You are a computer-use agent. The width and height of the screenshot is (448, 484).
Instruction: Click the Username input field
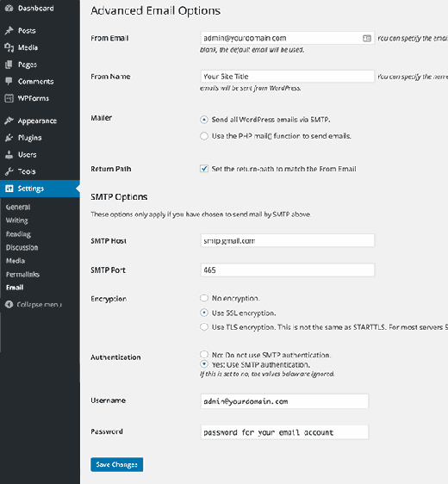pos(284,401)
